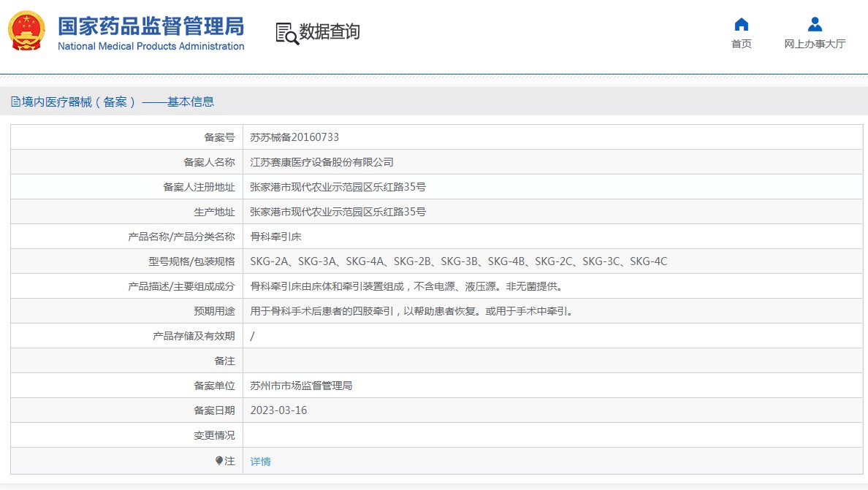This screenshot has width=868, height=490.
Task: Click 国家药品监督管理局 site title
Action: [151, 26]
